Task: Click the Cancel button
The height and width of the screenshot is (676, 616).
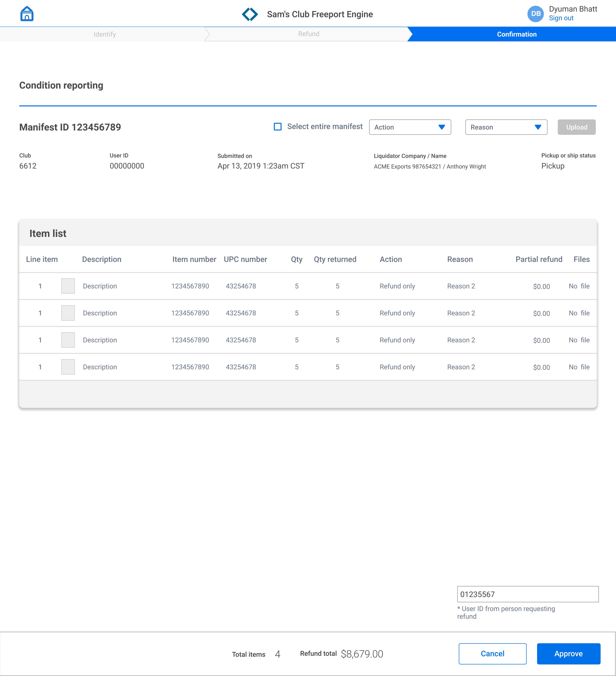Action: point(492,654)
